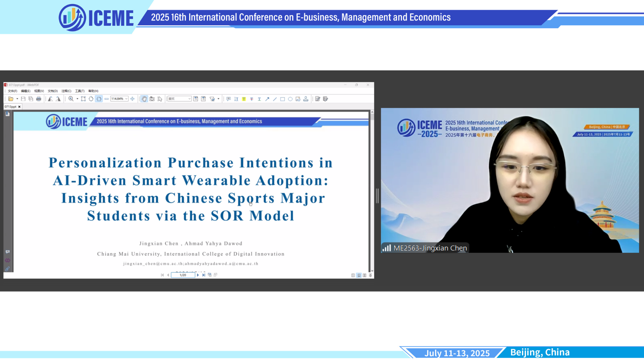644x362 pixels.
Task: Click the 1/20 page number field
Action: [x=183, y=275]
